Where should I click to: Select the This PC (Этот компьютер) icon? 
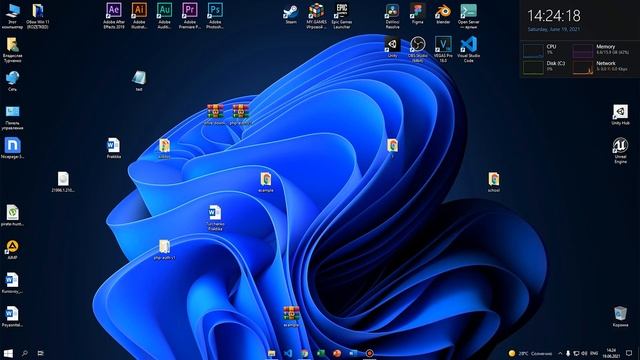click(12, 16)
